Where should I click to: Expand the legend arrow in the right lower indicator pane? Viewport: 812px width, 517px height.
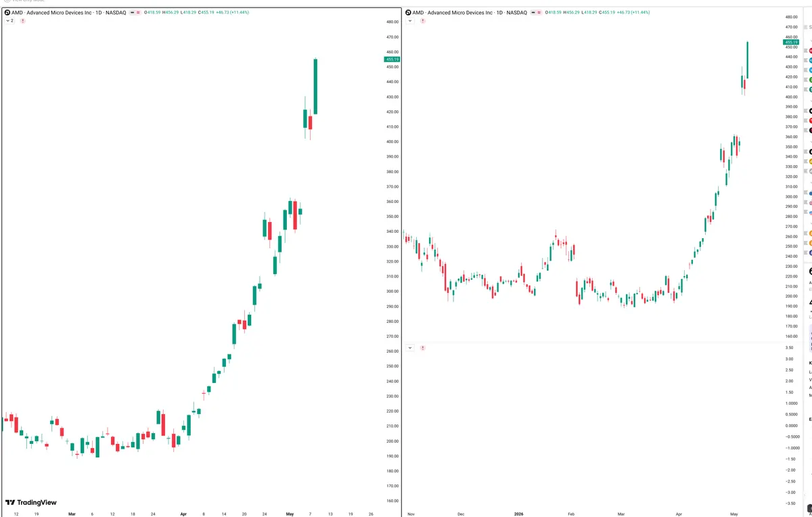pyautogui.click(x=410, y=348)
